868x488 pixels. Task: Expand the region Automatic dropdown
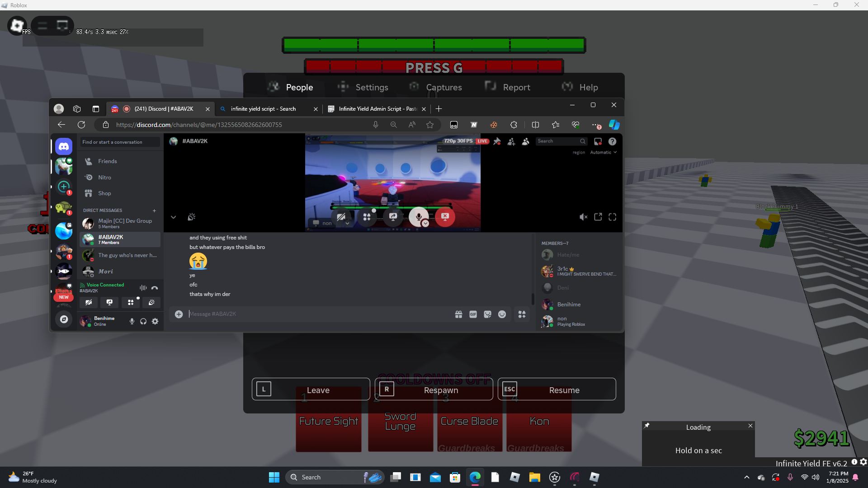(604, 153)
